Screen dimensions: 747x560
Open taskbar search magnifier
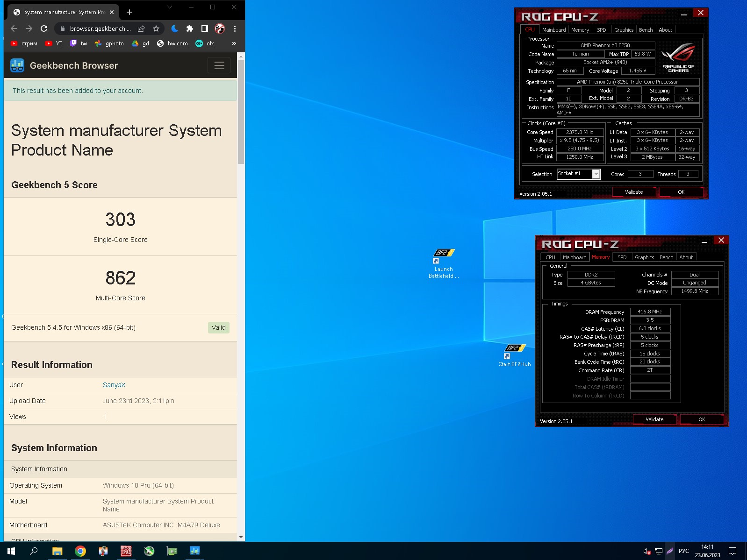coord(34,551)
